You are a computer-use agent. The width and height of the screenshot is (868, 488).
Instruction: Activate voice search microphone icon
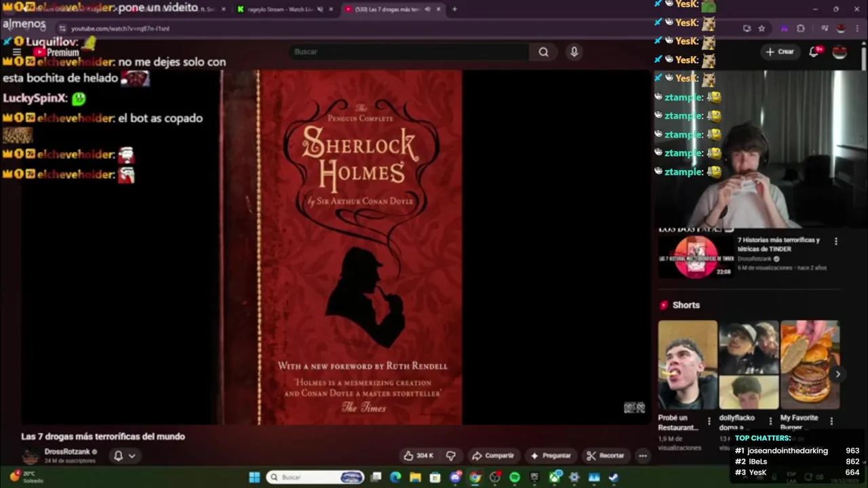(x=574, y=52)
